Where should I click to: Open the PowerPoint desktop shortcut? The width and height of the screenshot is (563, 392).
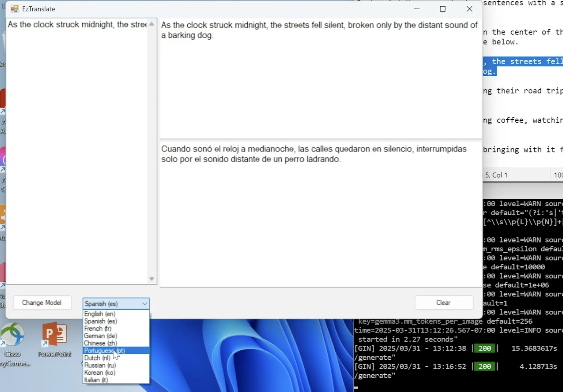(x=54, y=335)
